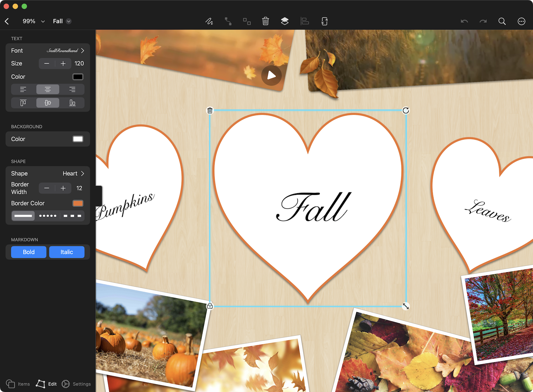
Task: Open the zoom level dropdown at 99%
Action: click(x=34, y=21)
